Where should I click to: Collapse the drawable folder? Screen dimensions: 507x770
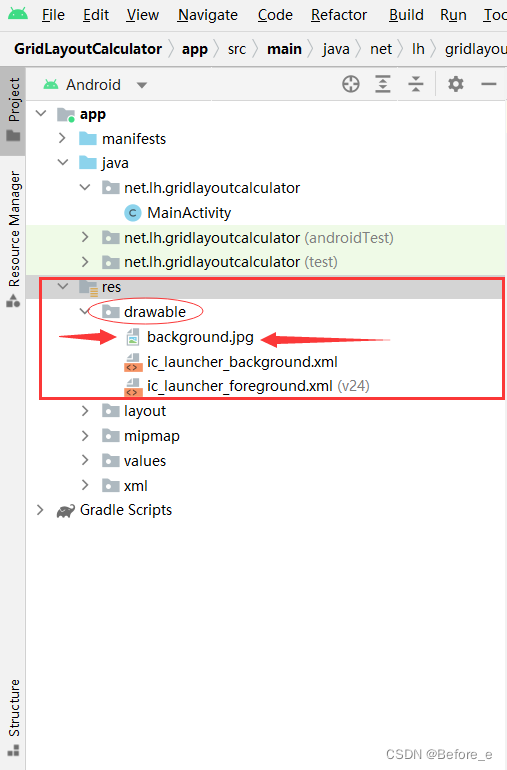[85, 311]
